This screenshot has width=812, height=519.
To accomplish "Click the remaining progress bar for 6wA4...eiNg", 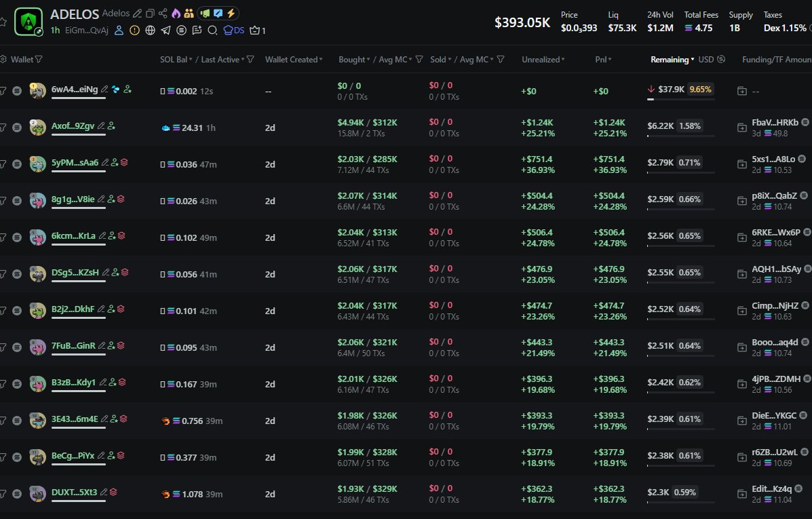I will coord(680,99).
